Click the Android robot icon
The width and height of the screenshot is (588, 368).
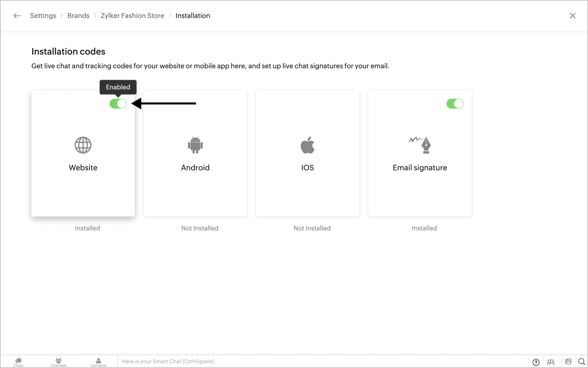tap(195, 145)
